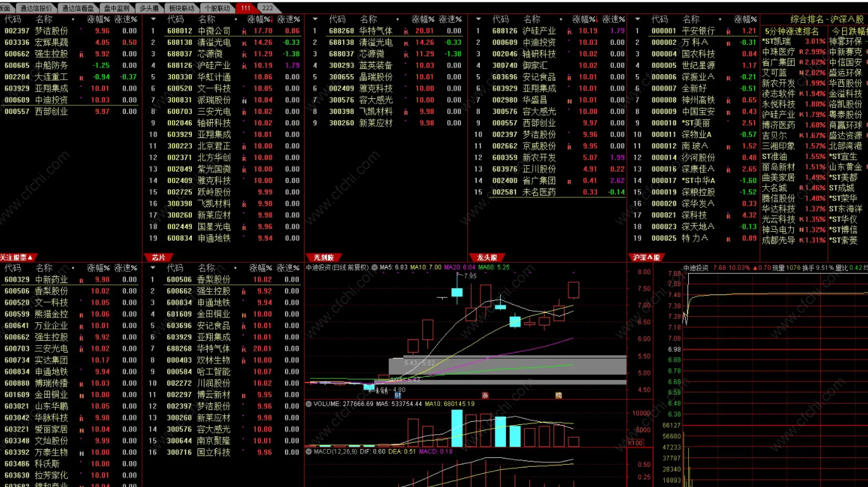Switch to the 个股联动 tab
This screenshot has width=868, height=487.
[x=217, y=8]
